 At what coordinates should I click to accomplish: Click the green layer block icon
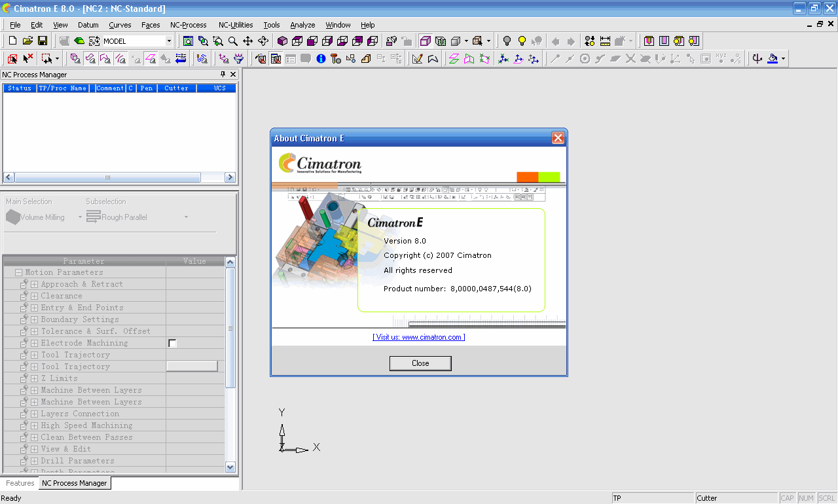coord(79,41)
